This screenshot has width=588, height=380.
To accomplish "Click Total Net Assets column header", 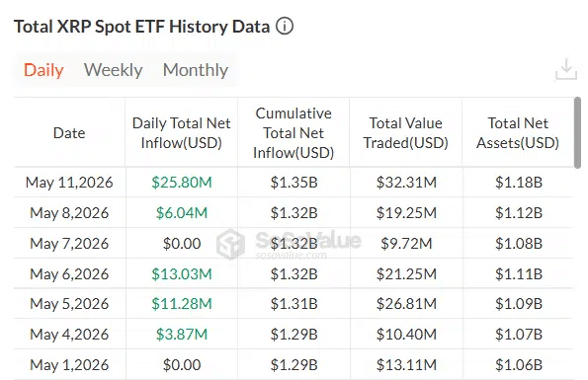I will (518, 133).
